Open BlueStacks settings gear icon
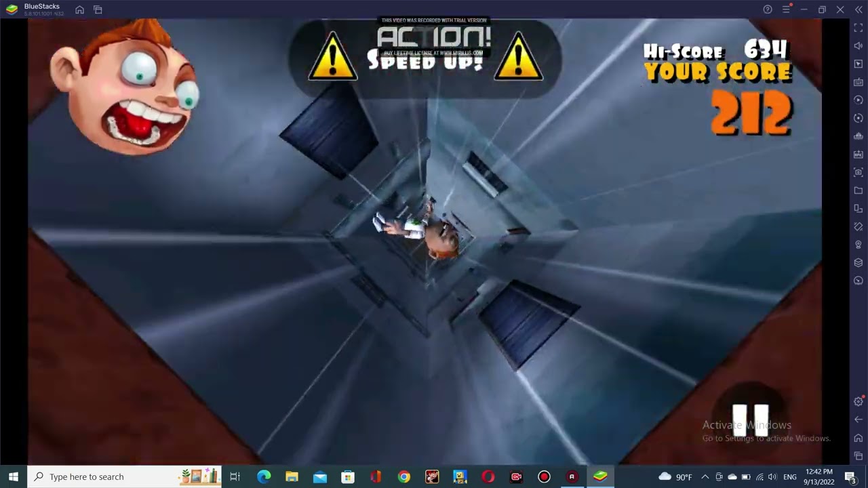The image size is (868, 488). click(x=858, y=401)
